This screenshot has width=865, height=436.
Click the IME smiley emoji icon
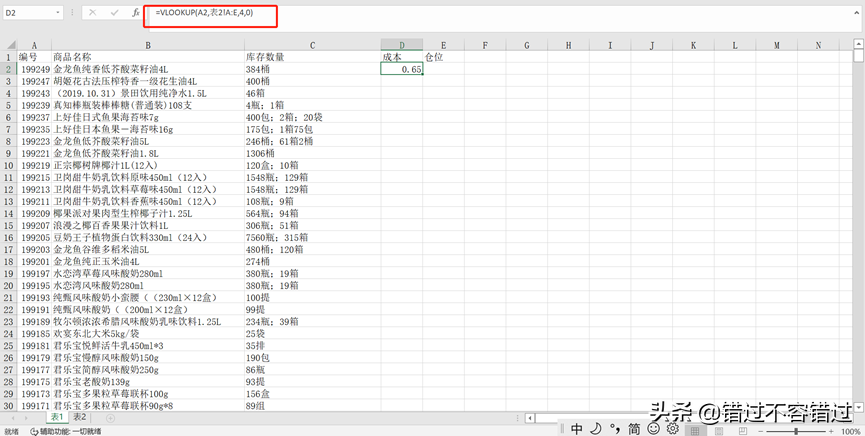pyautogui.click(x=653, y=428)
